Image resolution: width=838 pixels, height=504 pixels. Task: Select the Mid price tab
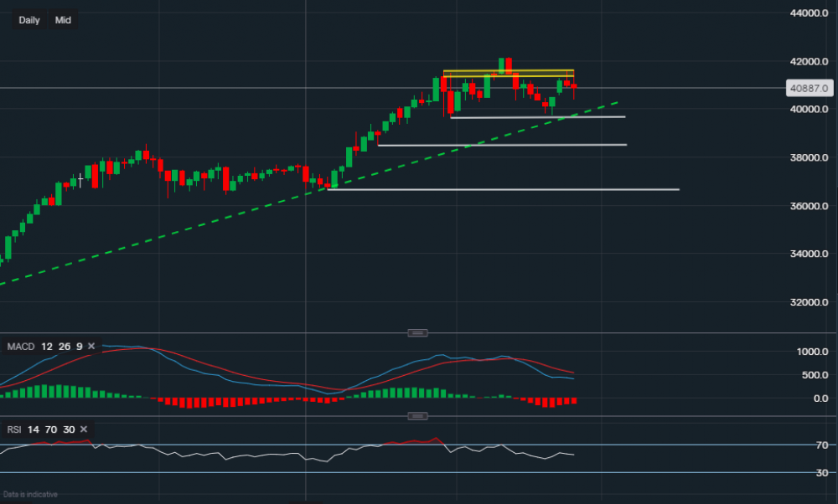[x=62, y=19]
